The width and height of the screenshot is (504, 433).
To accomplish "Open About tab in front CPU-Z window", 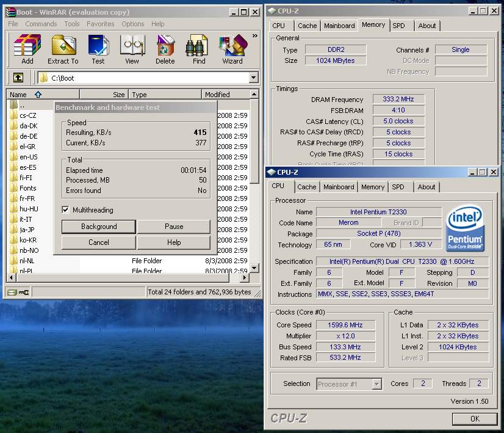I will (427, 187).
